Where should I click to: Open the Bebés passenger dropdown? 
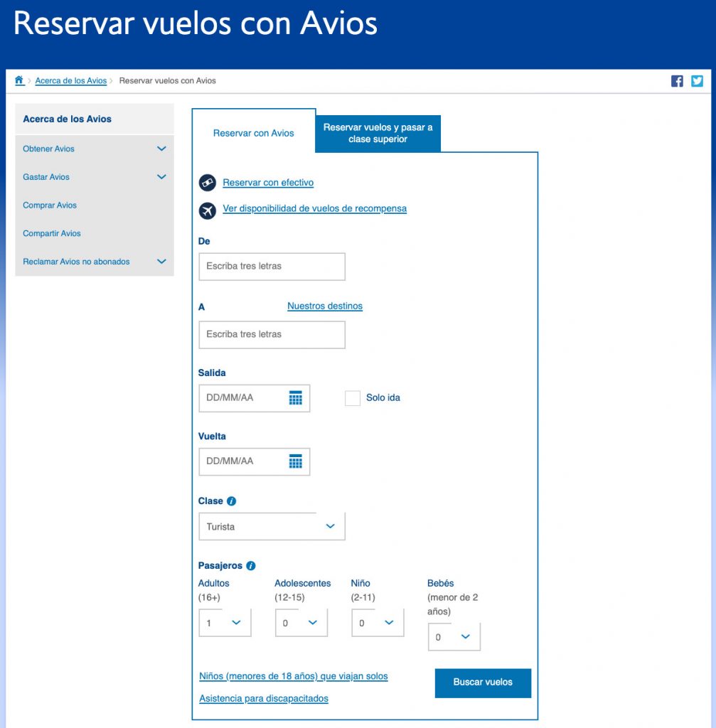(x=454, y=637)
